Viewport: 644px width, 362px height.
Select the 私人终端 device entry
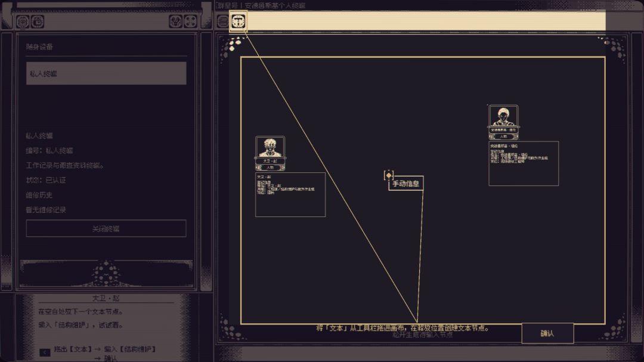[106, 73]
